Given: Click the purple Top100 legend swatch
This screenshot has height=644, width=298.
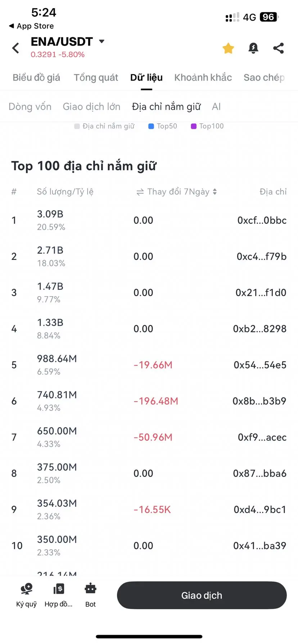Looking at the screenshot, I should 194,126.
